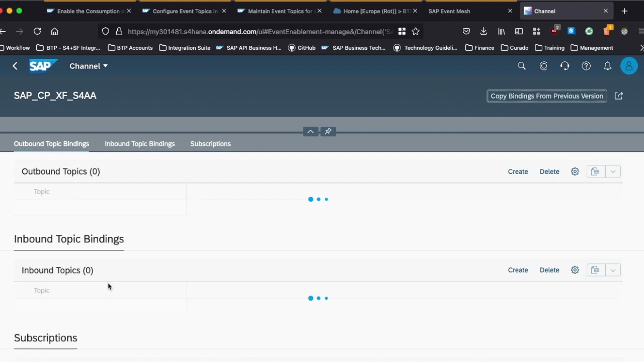The width and height of the screenshot is (644, 362).
Task: Click browser back arrow
Action: pos(3,31)
